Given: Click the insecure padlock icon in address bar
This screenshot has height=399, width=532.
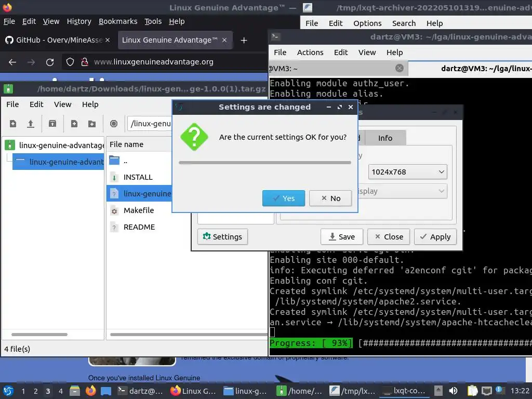Looking at the screenshot, I should 85,62.
